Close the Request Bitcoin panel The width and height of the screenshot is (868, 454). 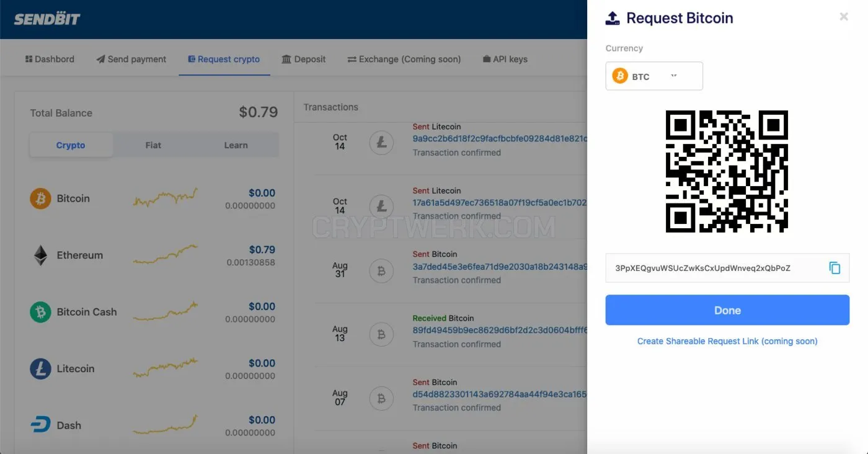point(844,17)
